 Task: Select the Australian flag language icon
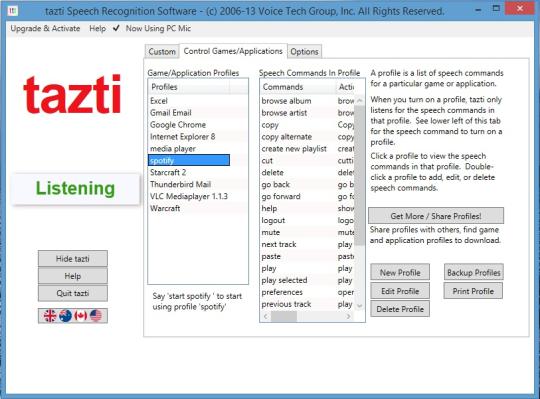(65, 316)
